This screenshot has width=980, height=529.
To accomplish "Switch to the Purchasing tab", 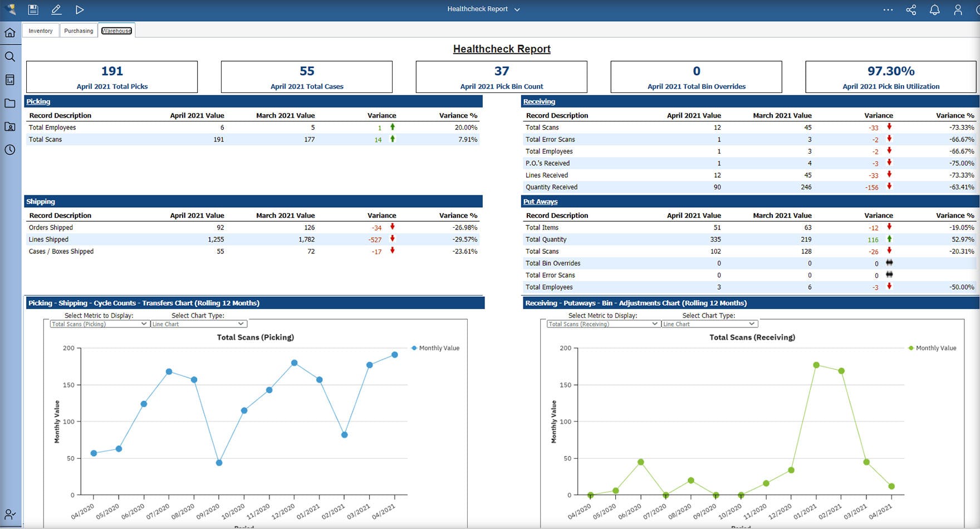I will (x=79, y=31).
